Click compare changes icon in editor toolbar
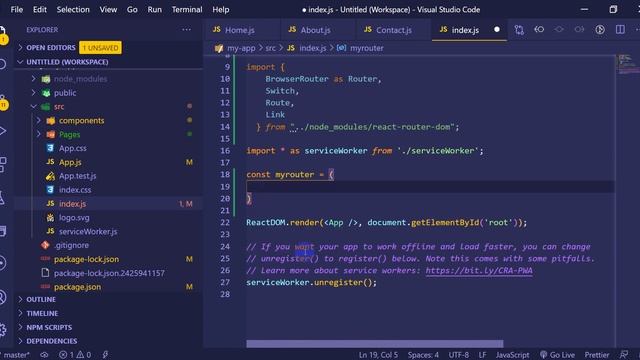Viewport: 640px width, 360px height. point(519,29)
